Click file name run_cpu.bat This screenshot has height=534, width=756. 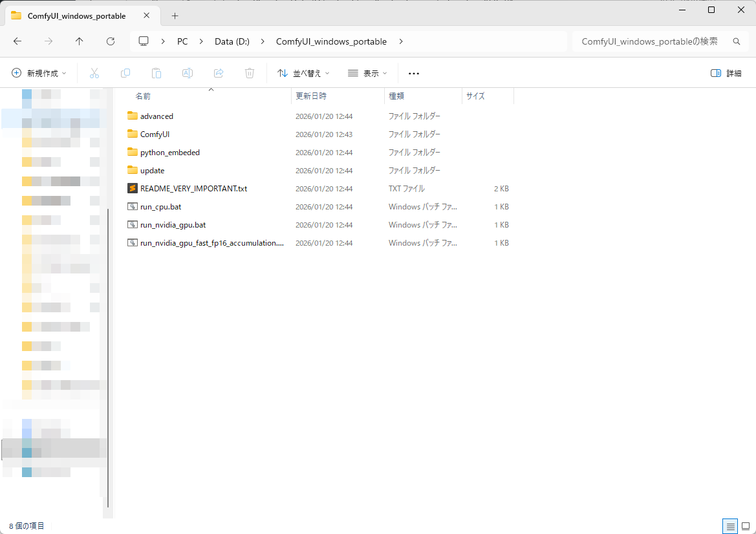tap(160, 207)
